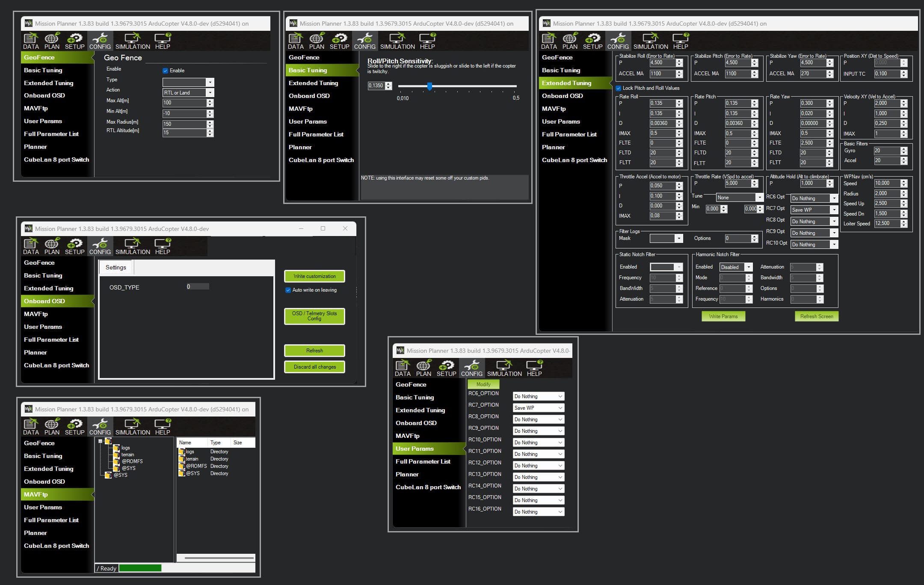Open the Geo Fence Action dropdown
924x585 pixels.
click(x=188, y=93)
